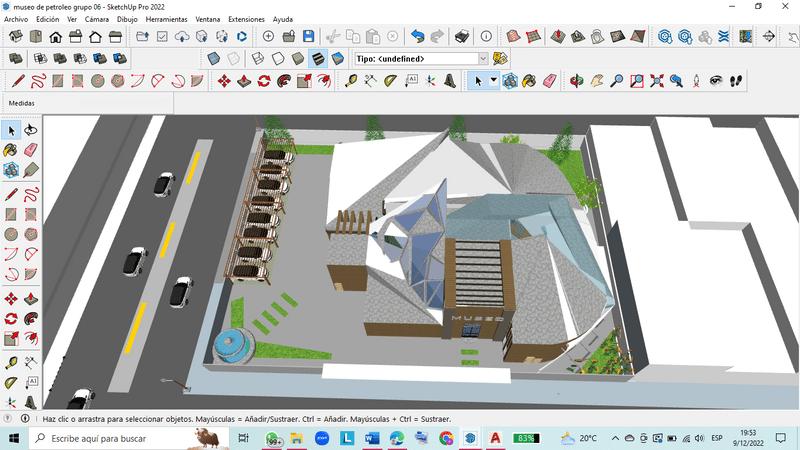Viewport: 800px width, 450px height.
Task: Choose the Scale tool in horizontal toolbar
Action: click(x=304, y=81)
